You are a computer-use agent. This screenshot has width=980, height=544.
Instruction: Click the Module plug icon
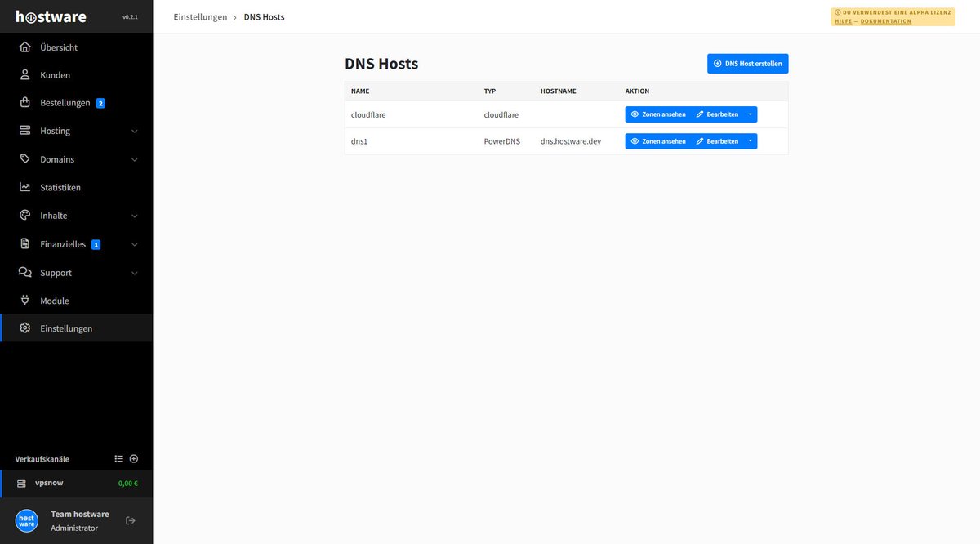coord(25,301)
